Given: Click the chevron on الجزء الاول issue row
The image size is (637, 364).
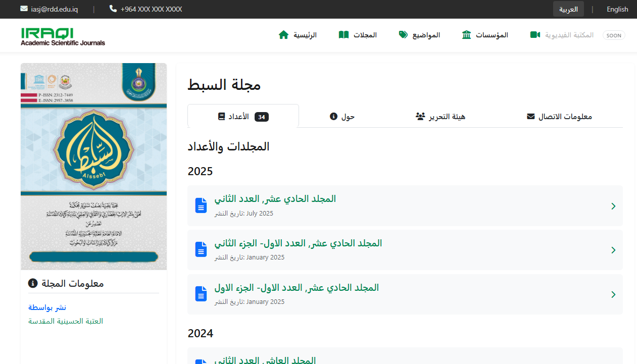Looking at the screenshot, I should [x=613, y=294].
